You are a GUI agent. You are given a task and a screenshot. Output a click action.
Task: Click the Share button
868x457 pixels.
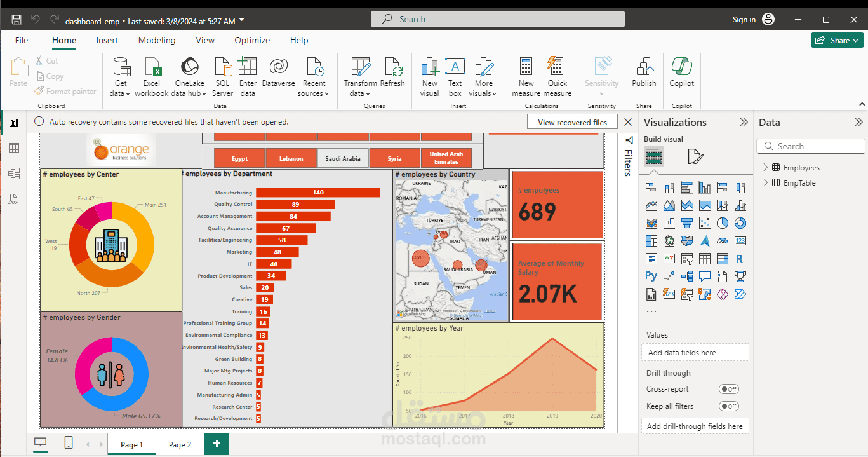pyautogui.click(x=837, y=40)
